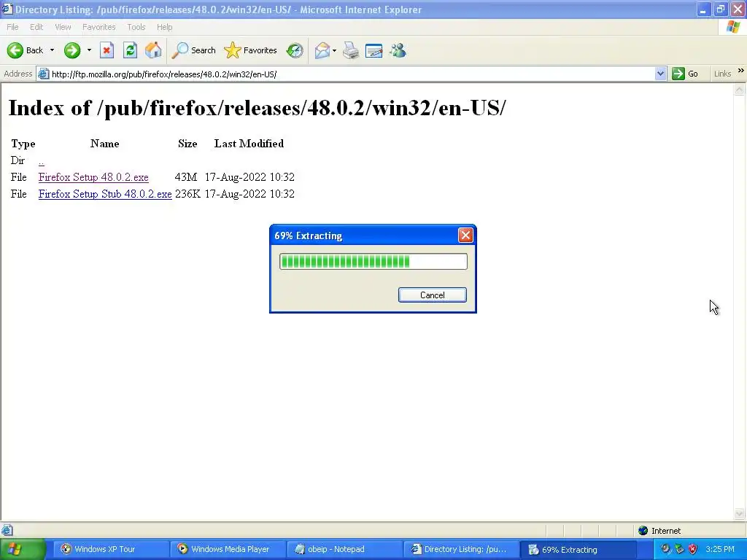Click the red security shield tray icon

[x=693, y=549]
